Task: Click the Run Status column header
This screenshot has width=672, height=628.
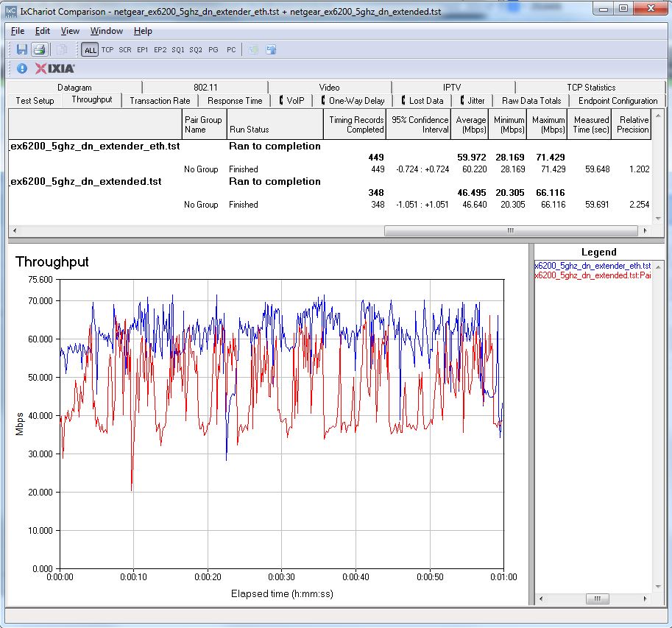Action: (x=275, y=124)
